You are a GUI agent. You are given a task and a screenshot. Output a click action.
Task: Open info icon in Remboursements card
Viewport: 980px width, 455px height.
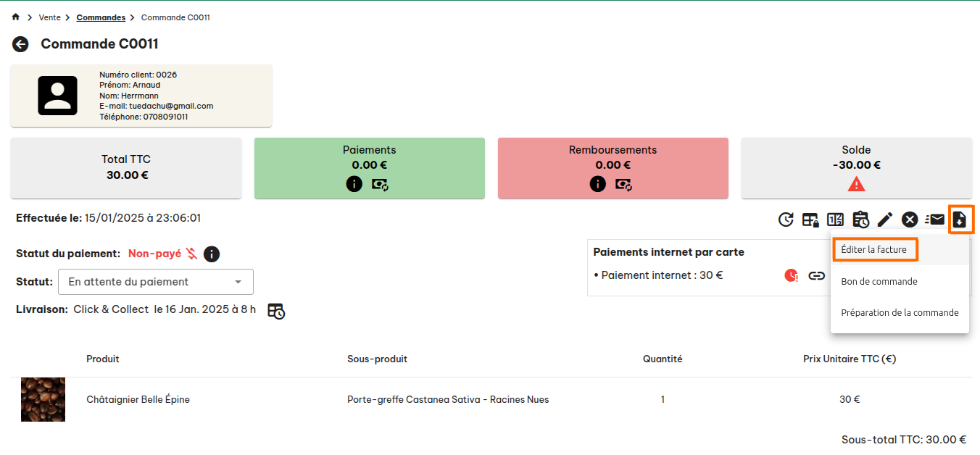pos(597,184)
